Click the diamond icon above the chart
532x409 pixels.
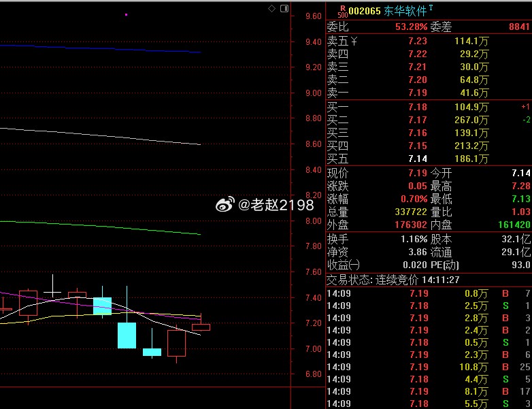click(x=271, y=8)
